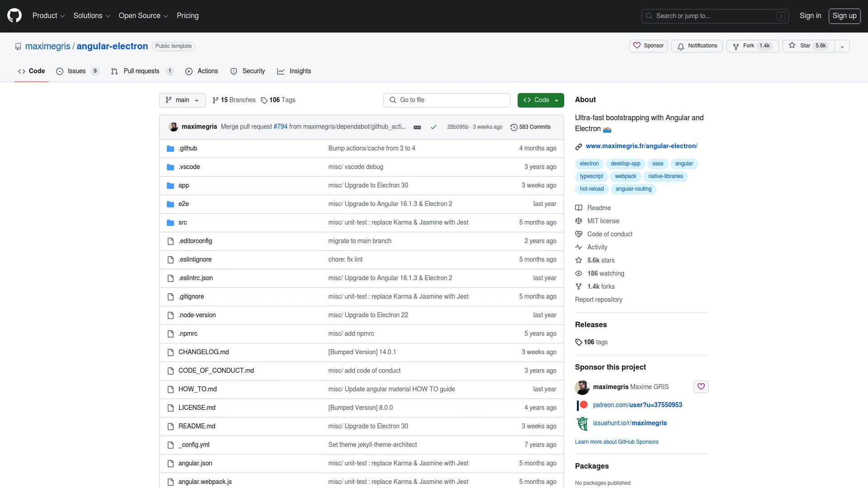Click the e2e folder icon
Screen dimensions: 868x488
(x=170, y=204)
